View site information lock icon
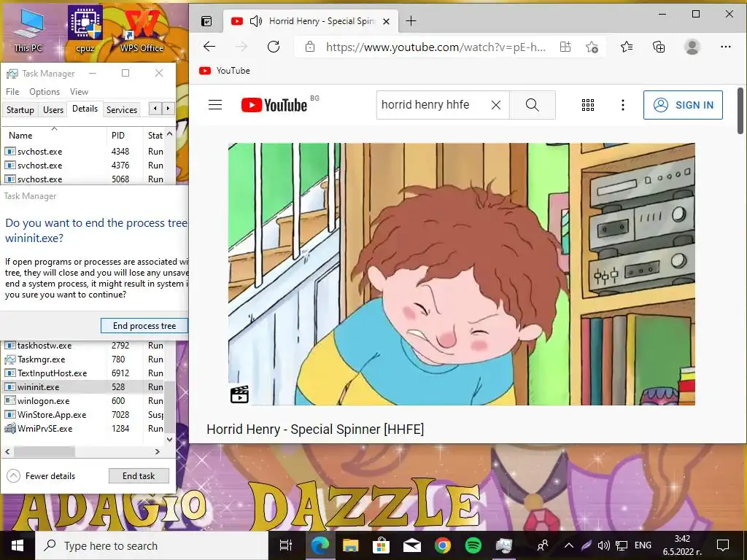 (310, 47)
